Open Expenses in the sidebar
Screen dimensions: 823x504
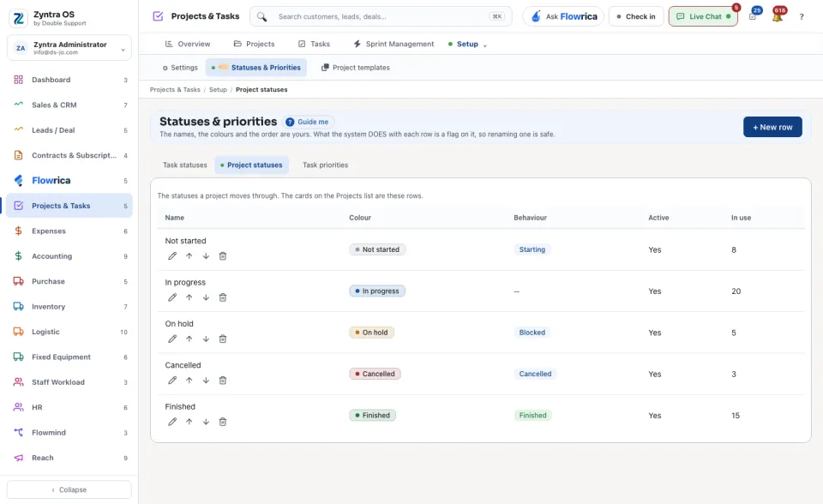click(x=69, y=231)
